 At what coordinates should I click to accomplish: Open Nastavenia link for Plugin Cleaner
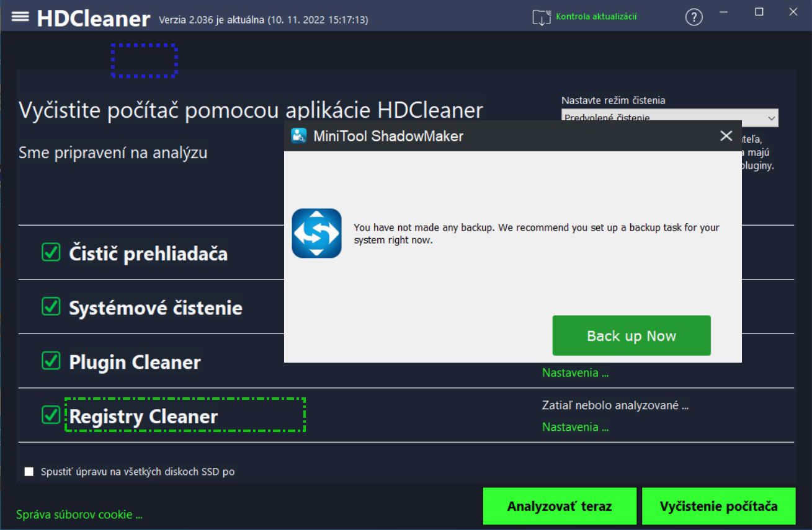pos(575,373)
